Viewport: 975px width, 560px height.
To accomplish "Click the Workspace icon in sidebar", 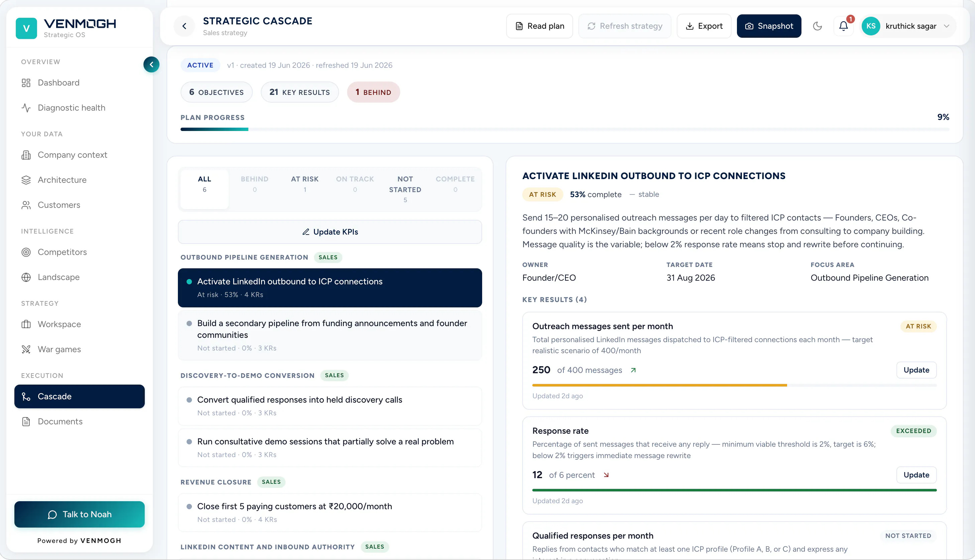I will tap(26, 324).
